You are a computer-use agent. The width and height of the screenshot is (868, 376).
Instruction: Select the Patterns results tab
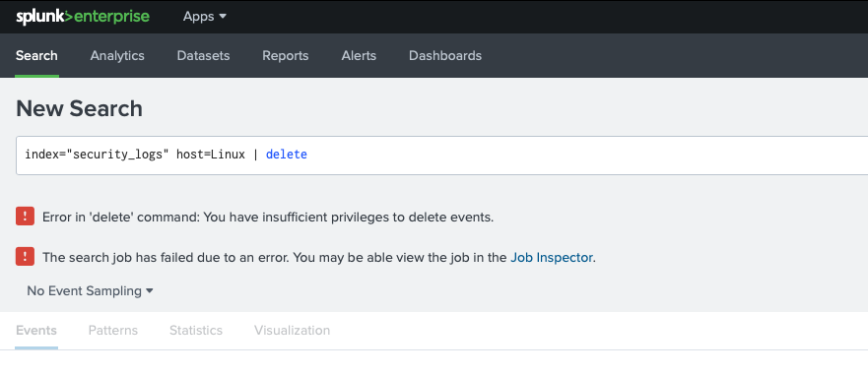113,330
